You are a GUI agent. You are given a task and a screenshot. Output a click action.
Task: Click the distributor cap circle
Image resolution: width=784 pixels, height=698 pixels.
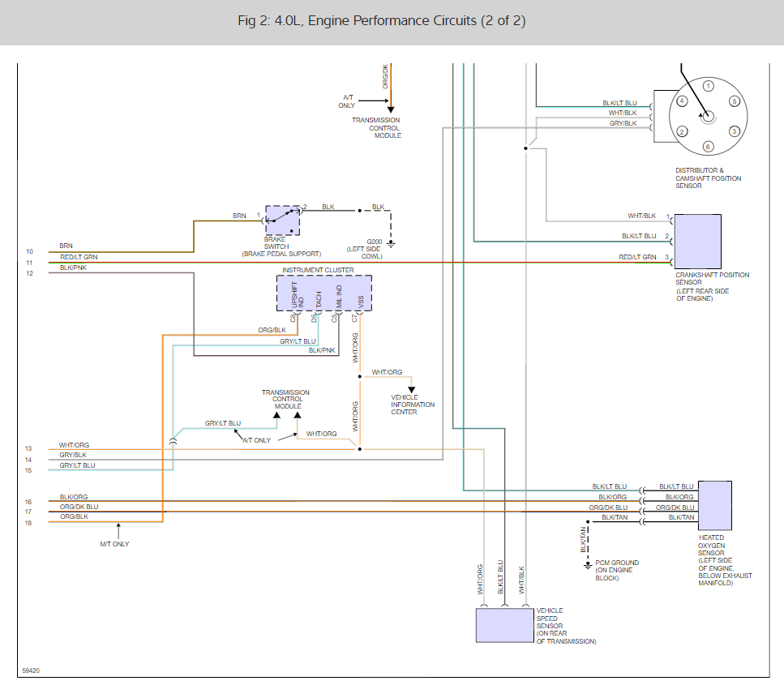(708, 117)
